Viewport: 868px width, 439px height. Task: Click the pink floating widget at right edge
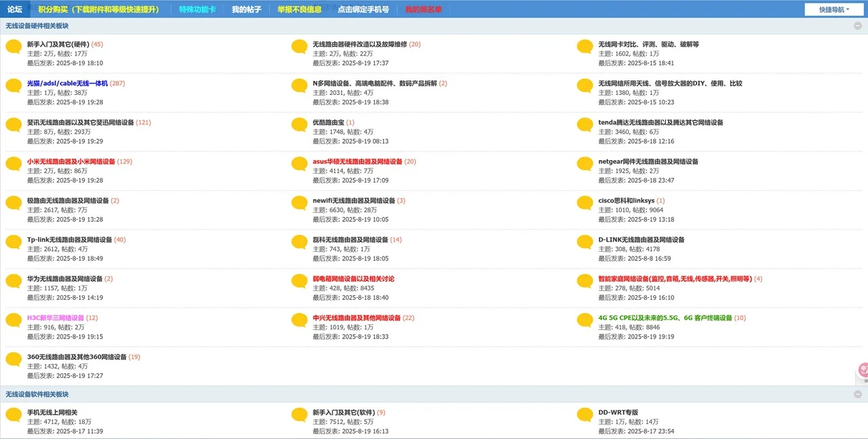click(863, 370)
